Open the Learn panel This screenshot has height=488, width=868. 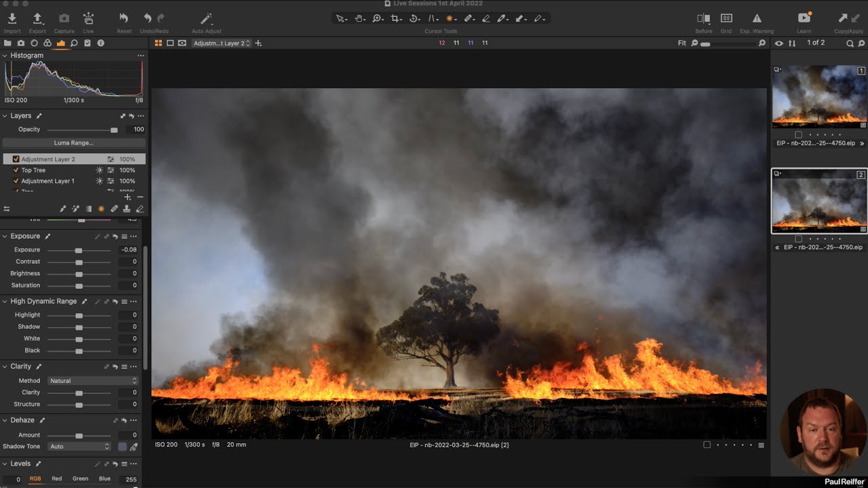coord(804,18)
